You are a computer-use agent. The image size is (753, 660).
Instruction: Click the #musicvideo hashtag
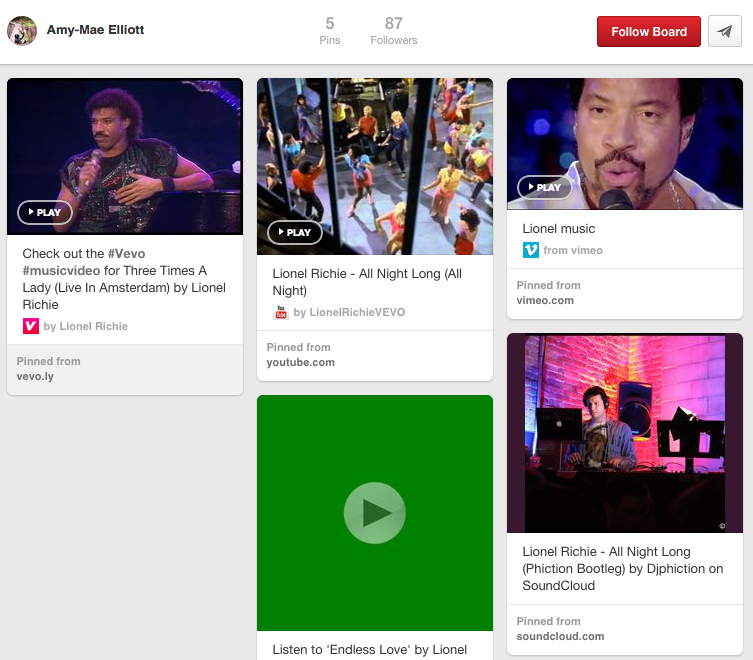coord(61,270)
